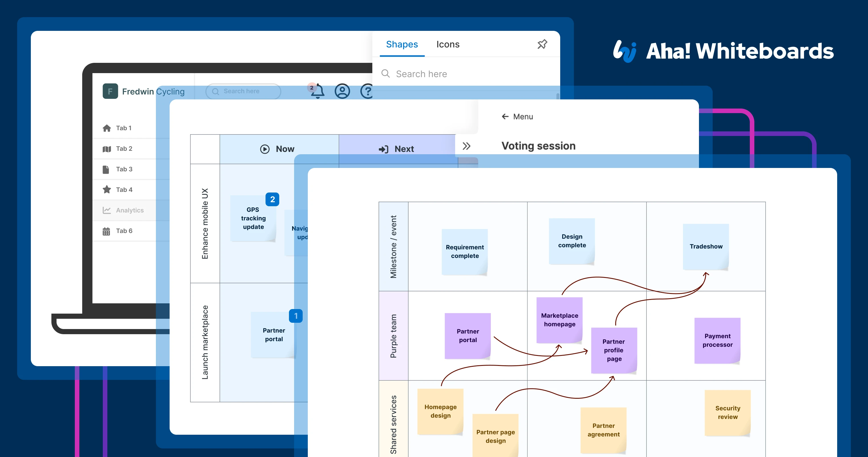Select the home icon beside Tab 1

(107, 128)
